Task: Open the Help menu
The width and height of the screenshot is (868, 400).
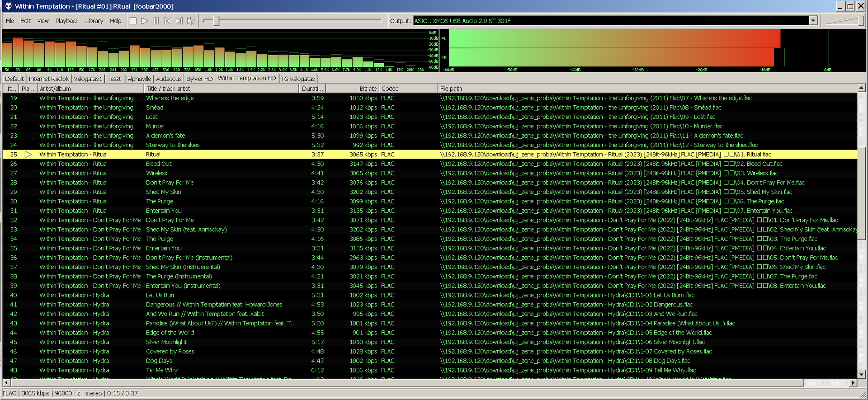Action: tap(116, 21)
